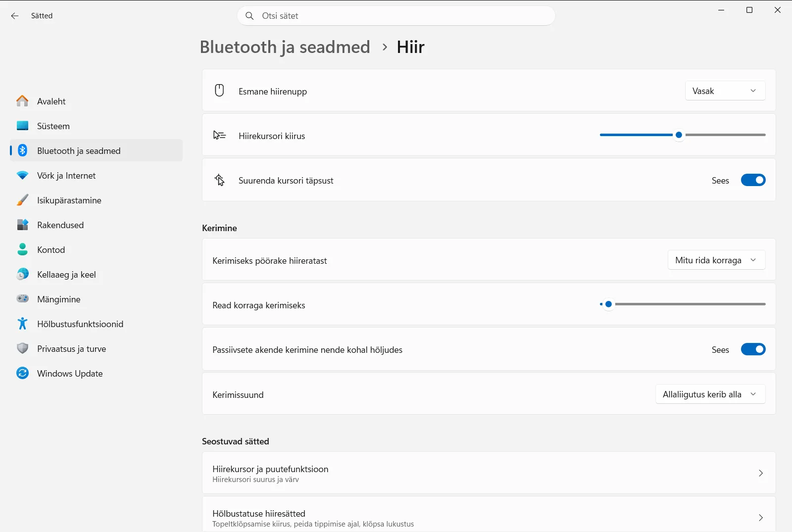Click the mouse icon beside Esmane hiirenupp

pos(219,91)
